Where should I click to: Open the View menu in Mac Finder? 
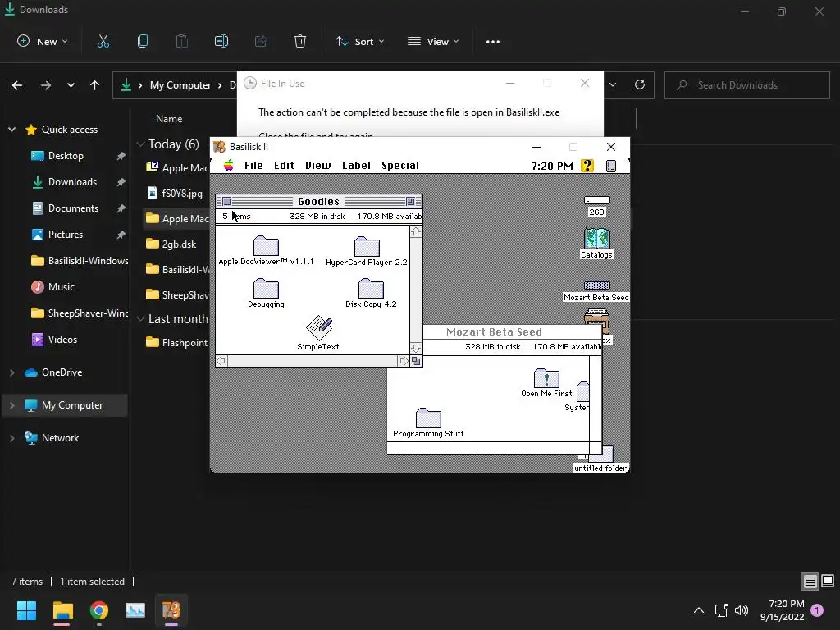[317, 166]
